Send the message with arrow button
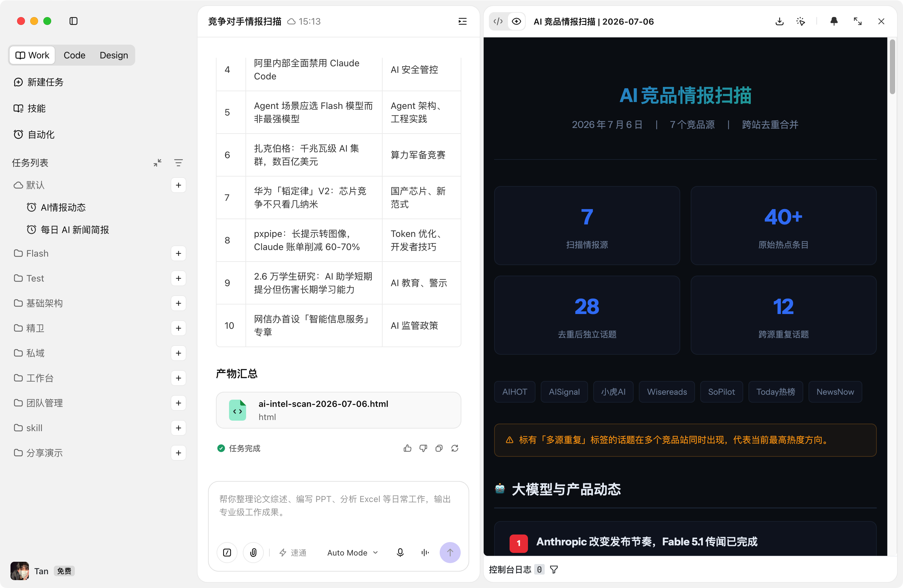The image size is (903, 588). pos(450,553)
